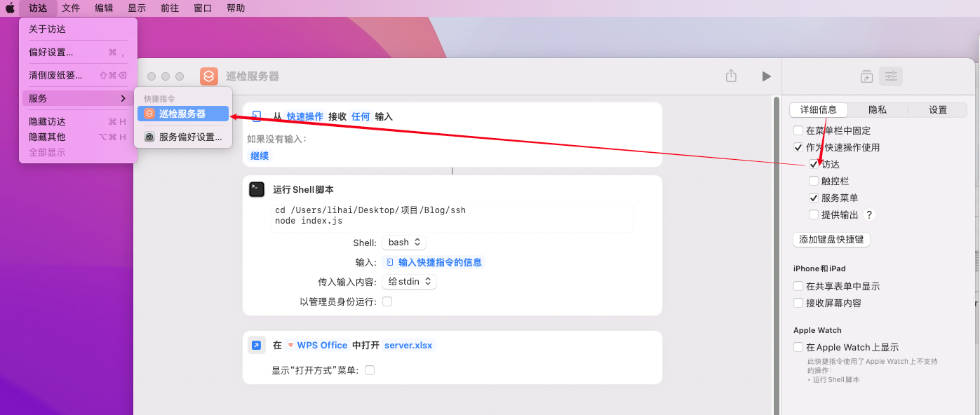Click the open-in-app arrow action icon
The image size is (980, 415).
[257, 345]
